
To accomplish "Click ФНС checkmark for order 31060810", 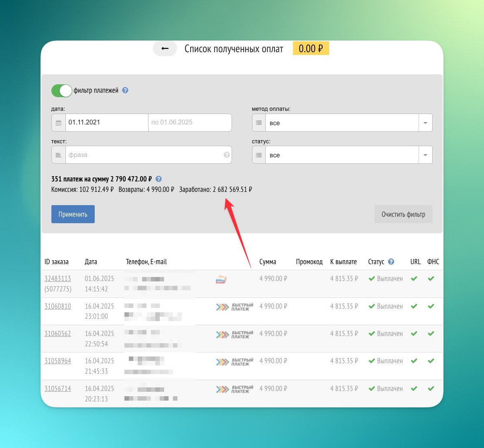I will pyautogui.click(x=431, y=306).
